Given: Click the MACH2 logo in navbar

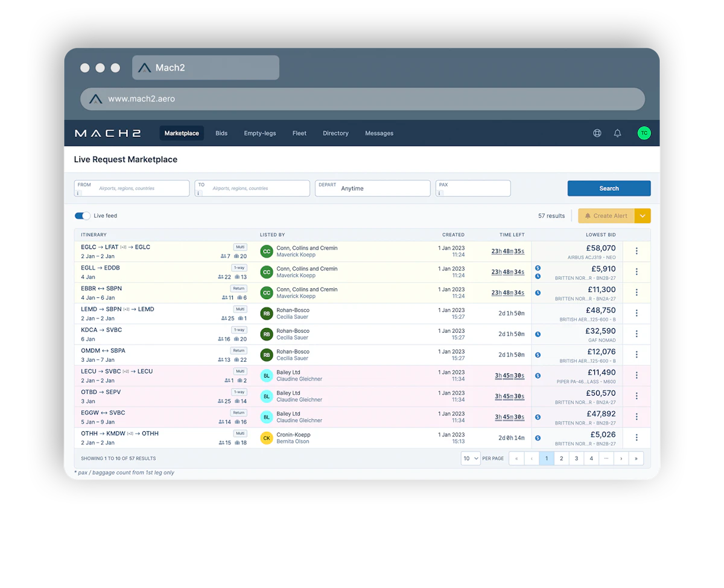Looking at the screenshot, I should (x=108, y=133).
